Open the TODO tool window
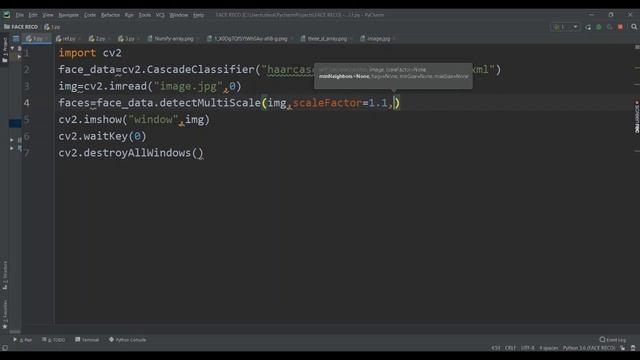 point(53,340)
